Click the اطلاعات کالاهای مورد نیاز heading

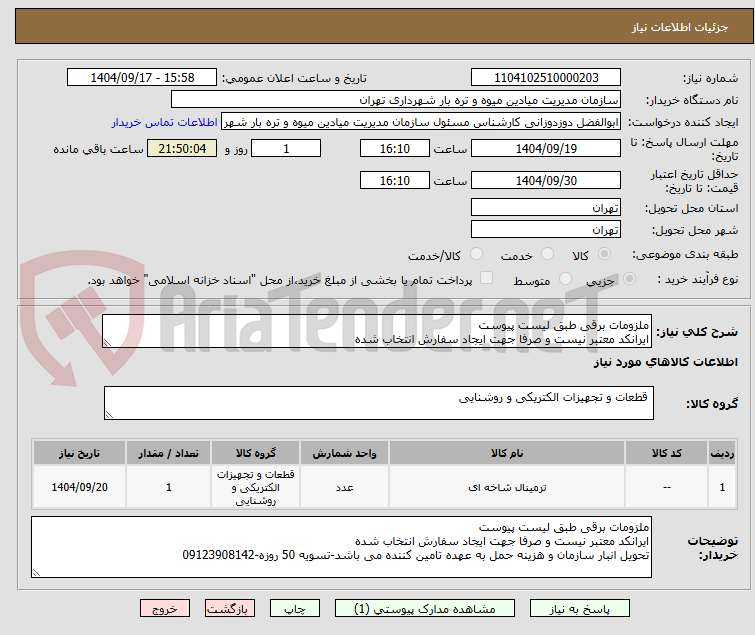pos(665,362)
